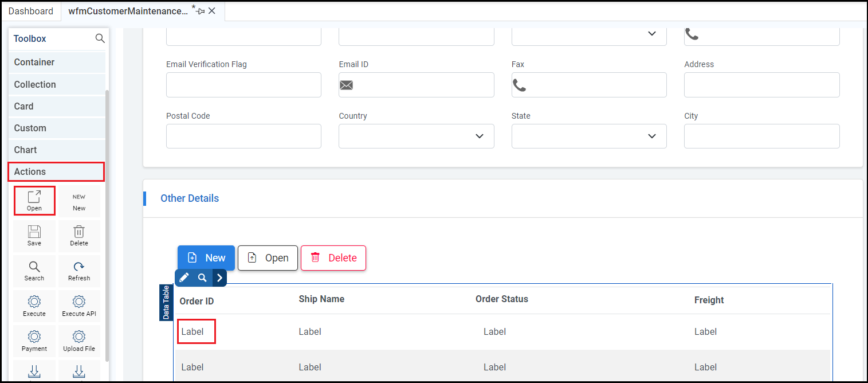Expand the Country dropdown
Image resolution: width=868 pixels, height=383 pixels.
point(480,136)
